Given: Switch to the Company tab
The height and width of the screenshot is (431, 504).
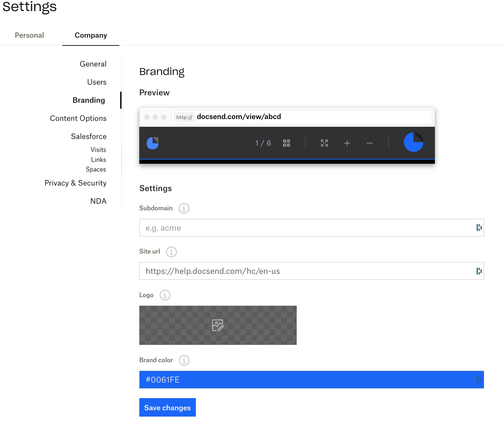Looking at the screenshot, I should 91,35.
